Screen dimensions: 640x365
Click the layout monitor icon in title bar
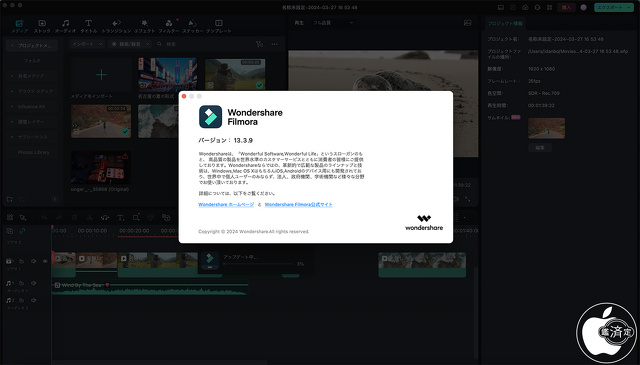(x=501, y=7)
